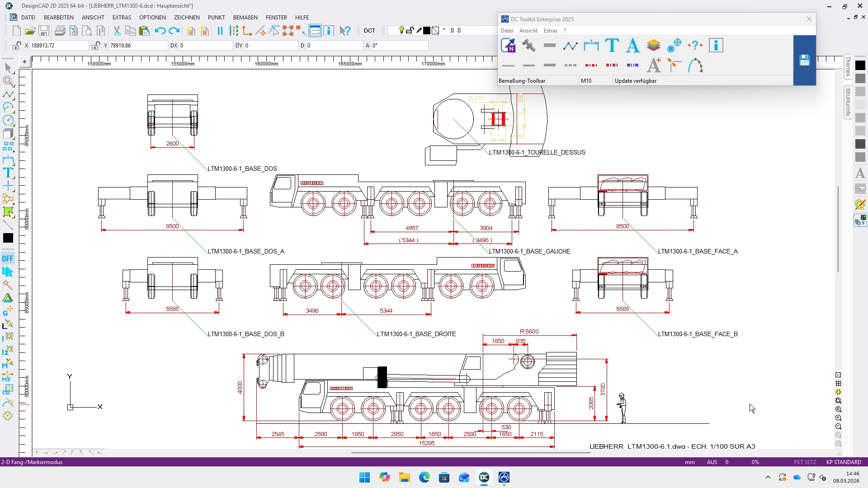The width and height of the screenshot is (868, 488).
Task: Click the print icon in toolbar
Action: pyautogui.click(x=60, y=31)
